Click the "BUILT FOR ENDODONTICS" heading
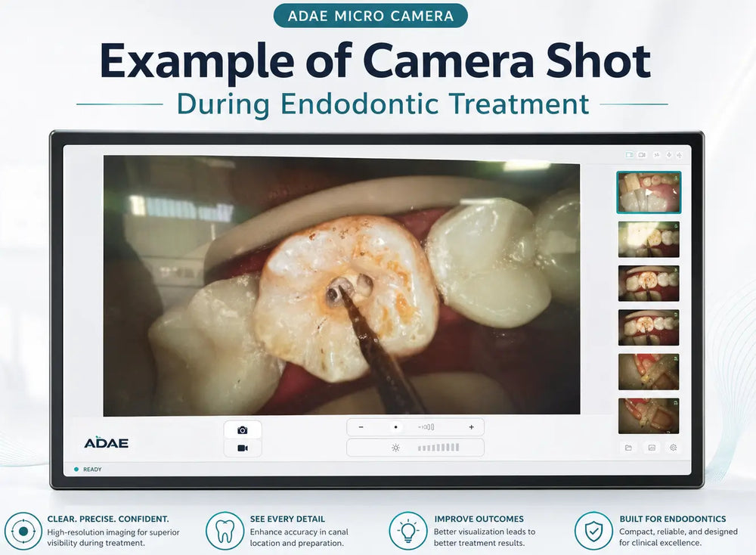The image size is (756, 555). pyautogui.click(x=673, y=519)
